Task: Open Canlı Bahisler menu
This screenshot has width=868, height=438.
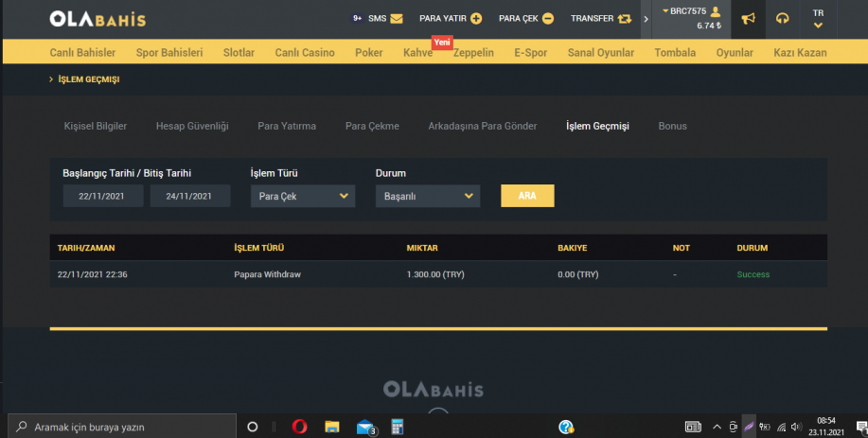Action: pos(82,53)
